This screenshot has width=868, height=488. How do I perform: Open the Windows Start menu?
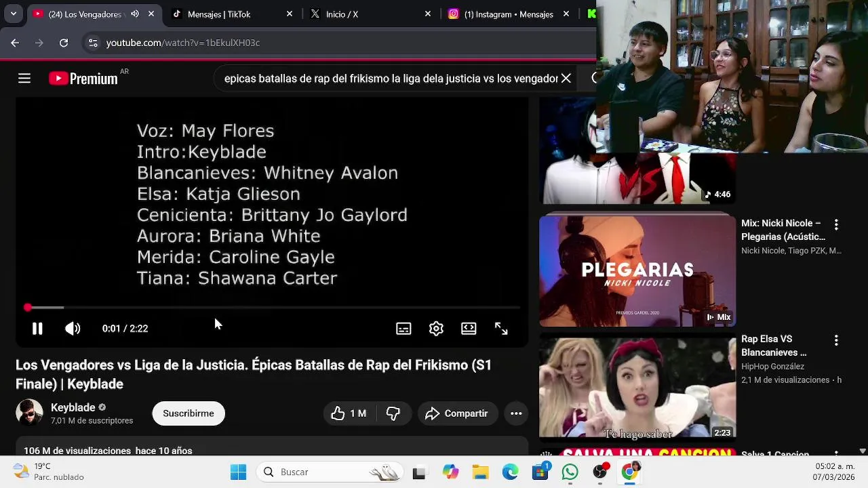tap(239, 472)
